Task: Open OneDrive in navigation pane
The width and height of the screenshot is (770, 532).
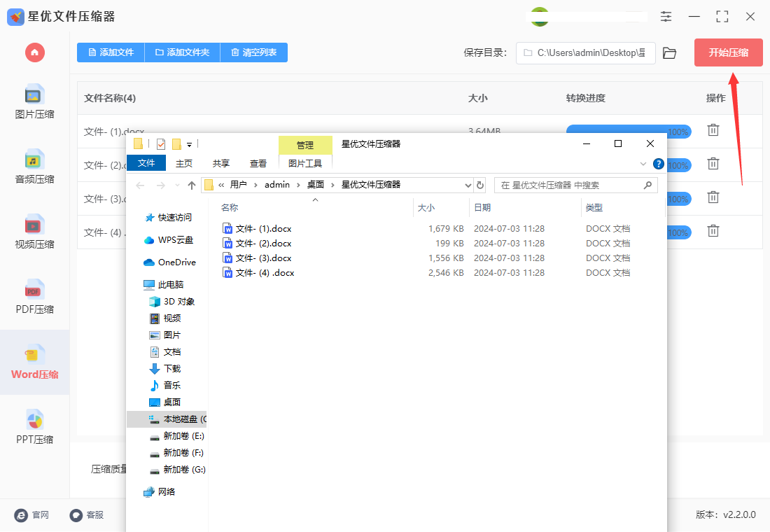Action: (x=169, y=262)
